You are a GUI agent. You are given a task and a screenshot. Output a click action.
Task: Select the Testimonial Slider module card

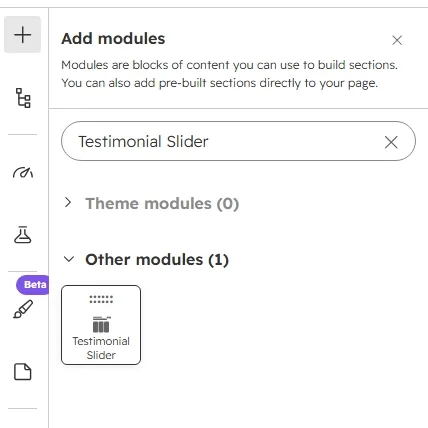tap(101, 325)
